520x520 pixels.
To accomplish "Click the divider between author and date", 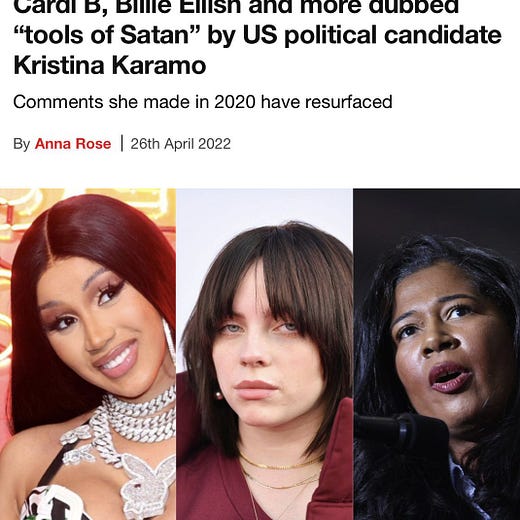I will 121,143.
